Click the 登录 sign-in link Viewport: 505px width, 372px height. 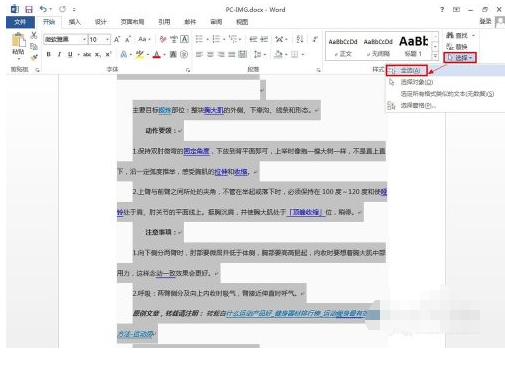pyautogui.click(x=485, y=21)
